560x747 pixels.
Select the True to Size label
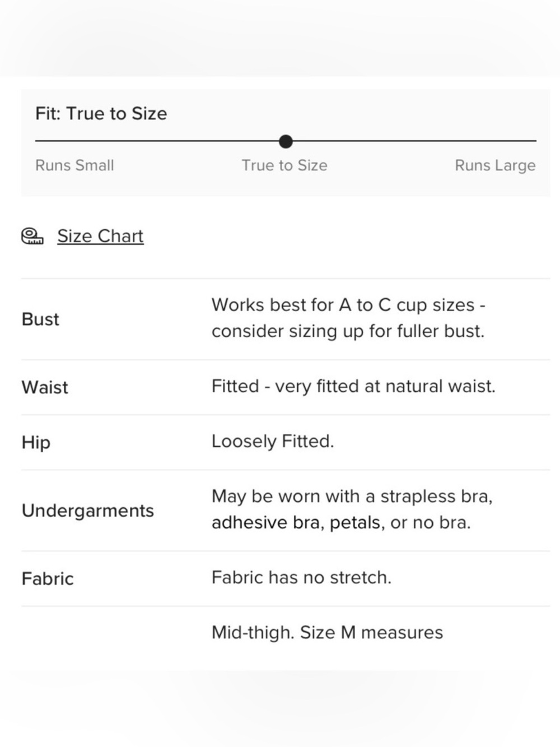point(284,165)
